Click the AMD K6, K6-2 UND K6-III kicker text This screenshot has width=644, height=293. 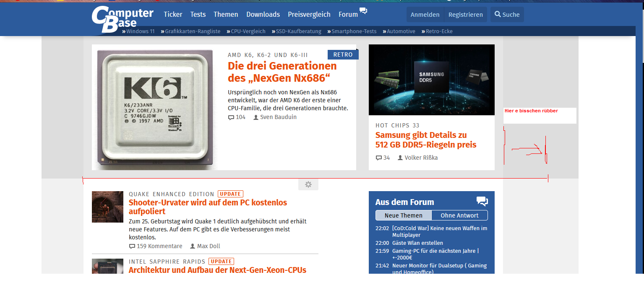click(268, 55)
